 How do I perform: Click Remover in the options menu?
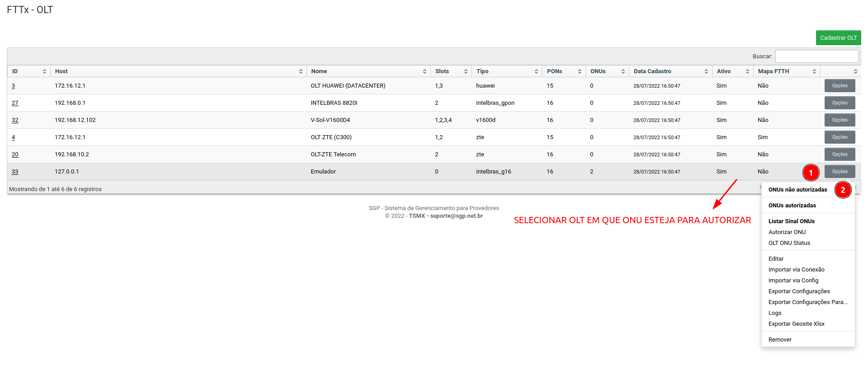coord(780,340)
